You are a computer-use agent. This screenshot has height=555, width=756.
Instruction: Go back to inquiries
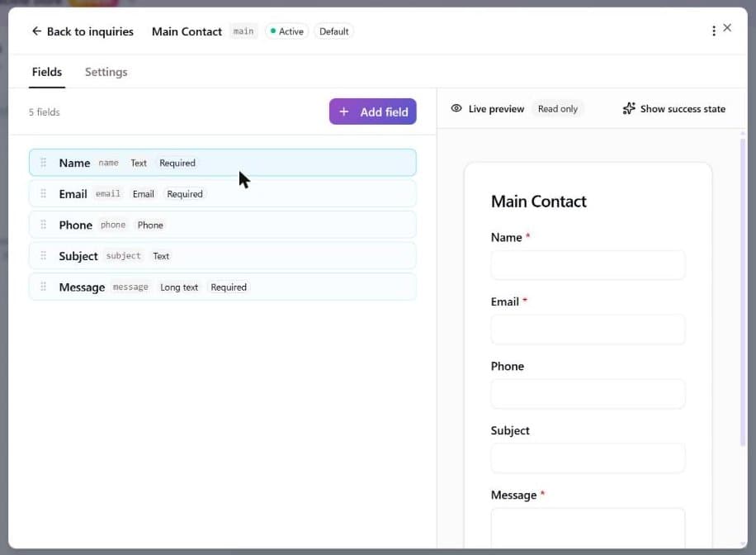pos(83,31)
